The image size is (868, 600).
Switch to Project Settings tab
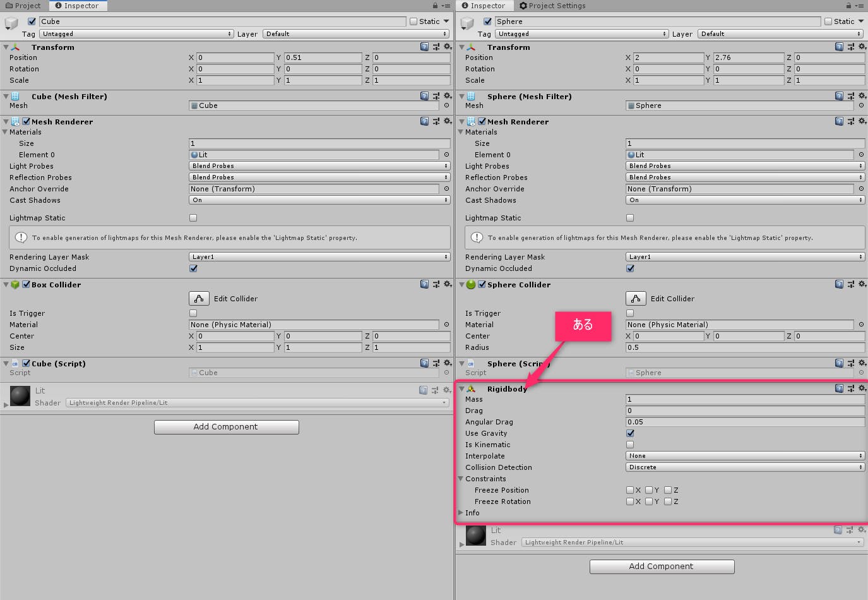pos(552,6)
